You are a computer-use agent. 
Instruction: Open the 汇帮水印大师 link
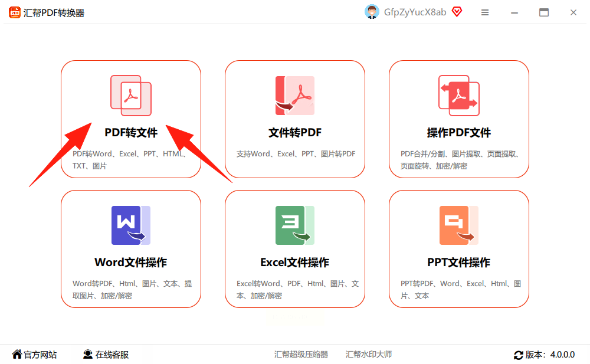pos(369,354)
